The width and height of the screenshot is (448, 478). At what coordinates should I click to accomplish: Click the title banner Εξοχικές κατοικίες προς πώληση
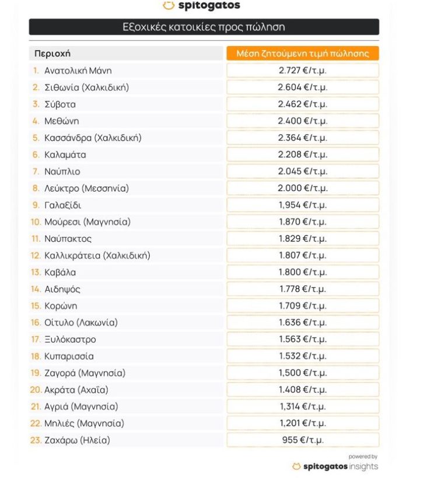point(204,27)
